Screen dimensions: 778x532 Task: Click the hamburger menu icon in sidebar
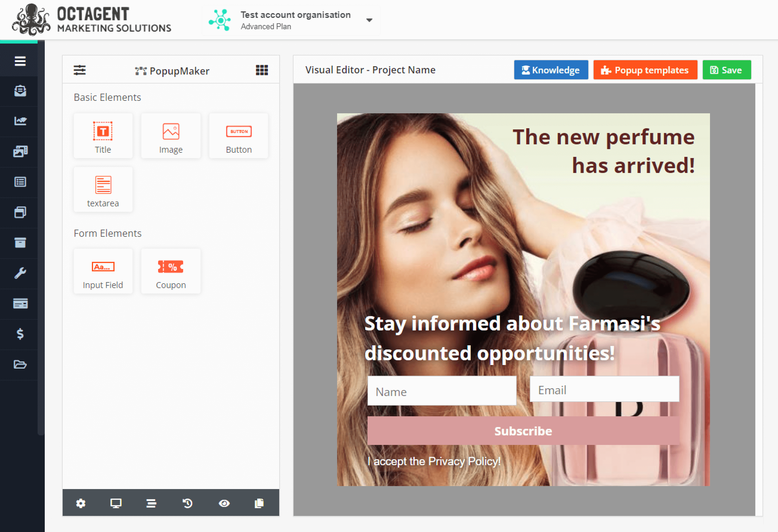20,61
